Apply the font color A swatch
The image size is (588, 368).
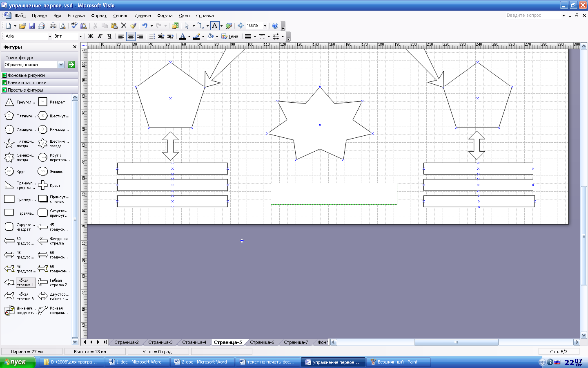(183, 36)
